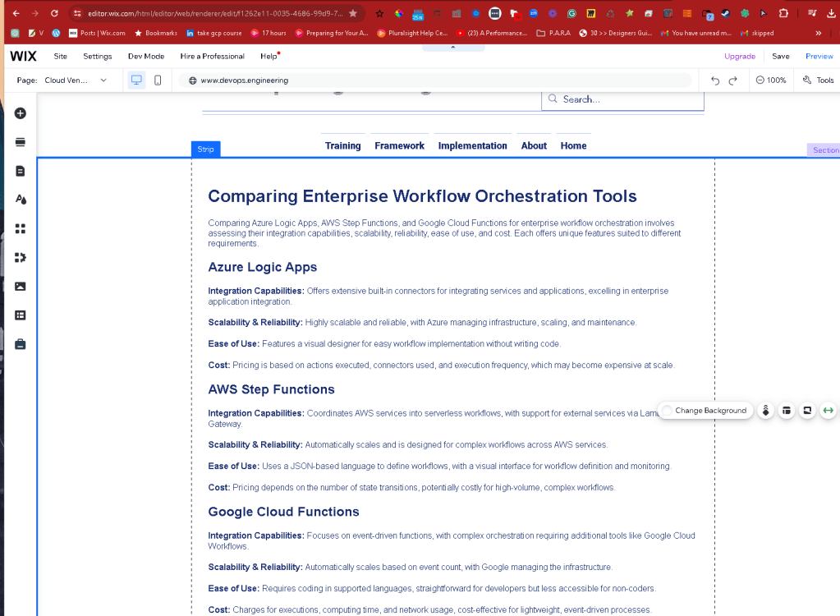Open the Miro extension icon

[591, 13]
